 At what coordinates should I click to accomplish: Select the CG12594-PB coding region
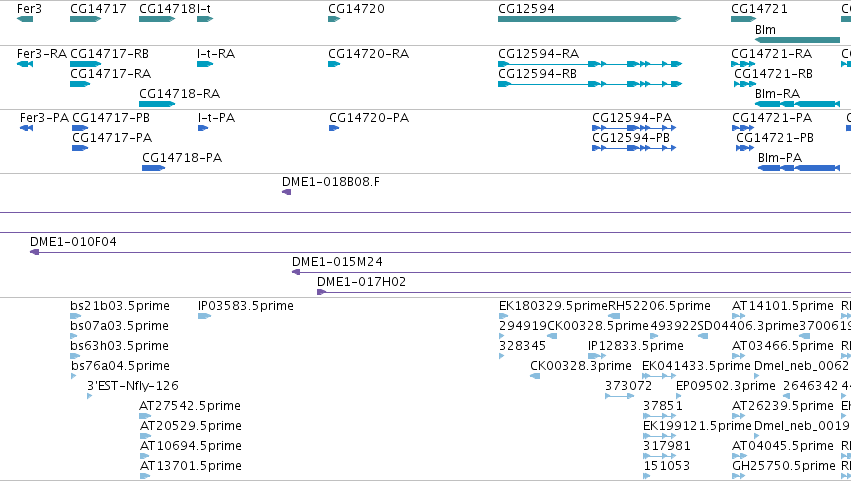[x=634, y=148]
